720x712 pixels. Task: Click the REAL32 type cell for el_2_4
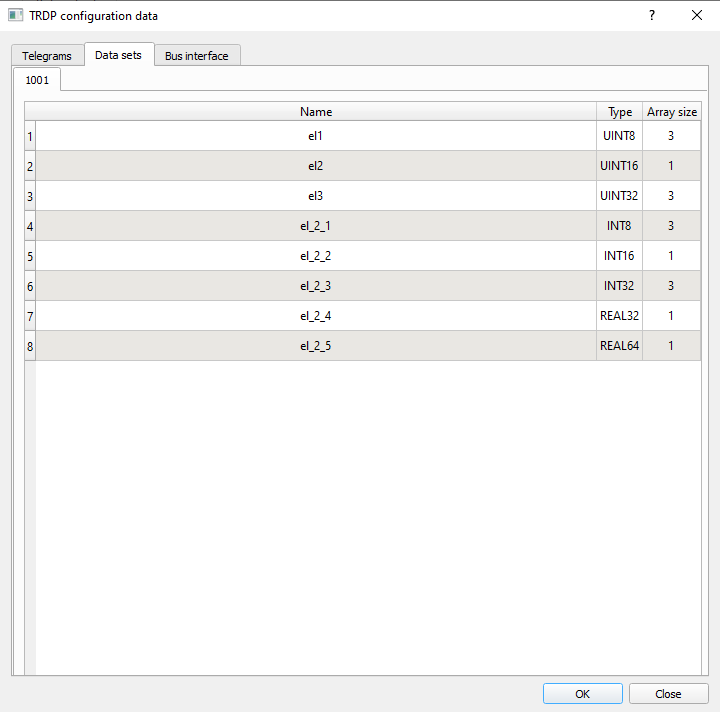pyautogui.click(x=619, y=316)
